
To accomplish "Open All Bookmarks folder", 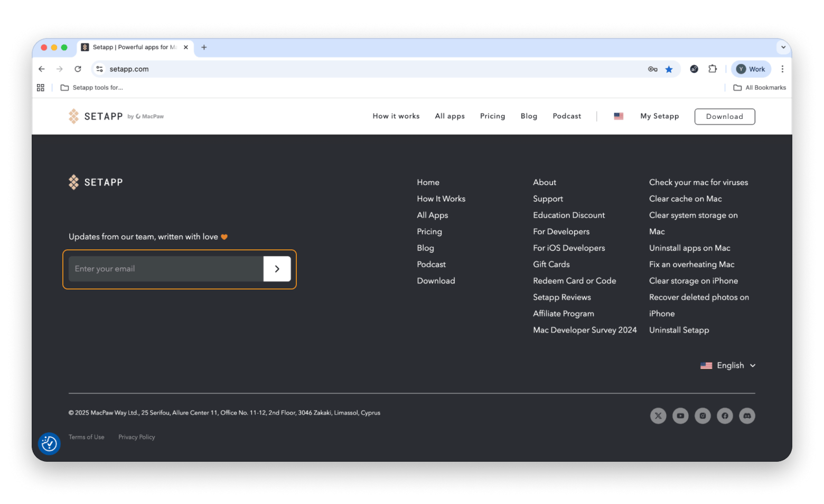I will [x=760, y=88].
